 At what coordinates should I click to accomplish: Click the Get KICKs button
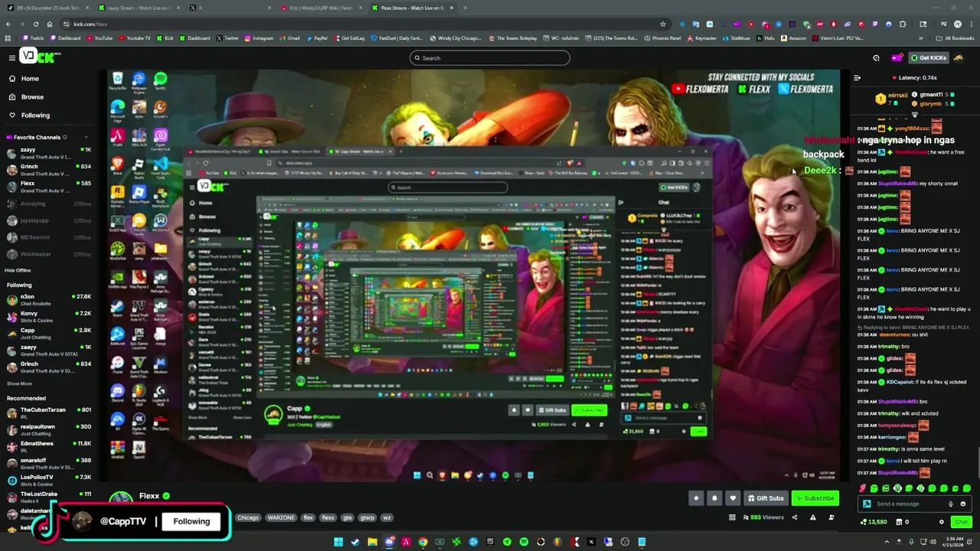pyautogui.click(x=928, y=58)
